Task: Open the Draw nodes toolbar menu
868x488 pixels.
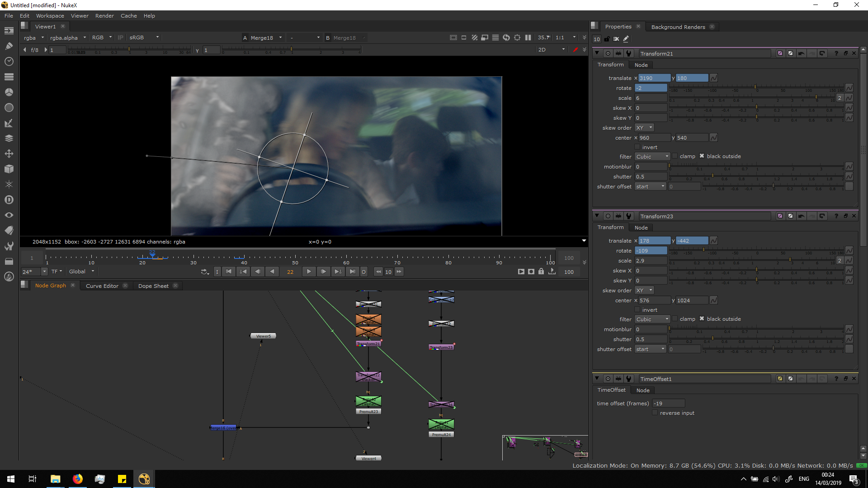Action: (x=9, y=46)
